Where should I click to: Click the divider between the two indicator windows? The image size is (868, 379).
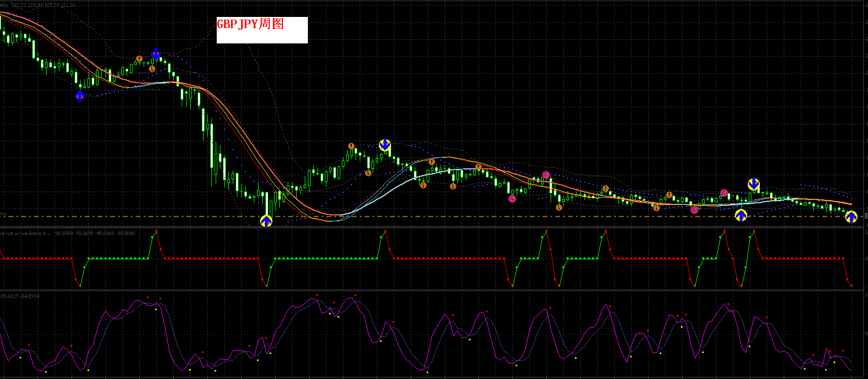click(424, 290)
